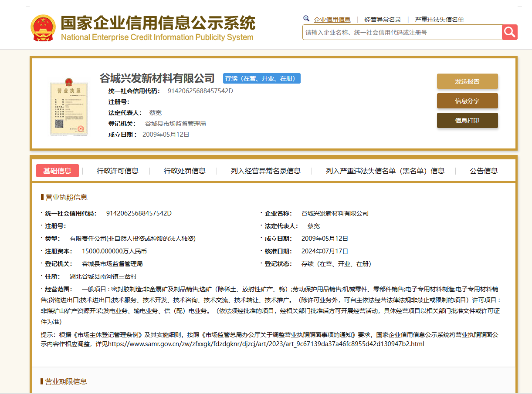Image resolution: width=532 pixels, height=394 pixels.
Task: Click the 发送报告 button
Action: point(467,81)
